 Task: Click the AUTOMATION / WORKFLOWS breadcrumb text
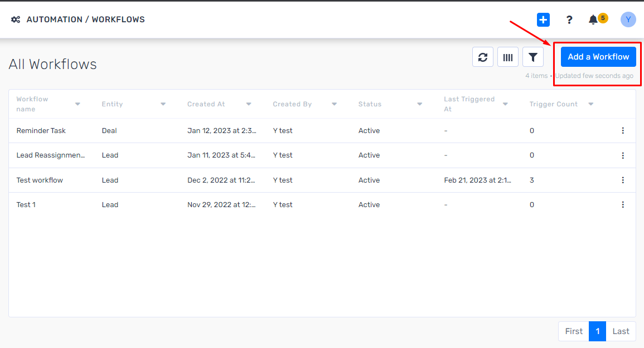tap(85, 19)
